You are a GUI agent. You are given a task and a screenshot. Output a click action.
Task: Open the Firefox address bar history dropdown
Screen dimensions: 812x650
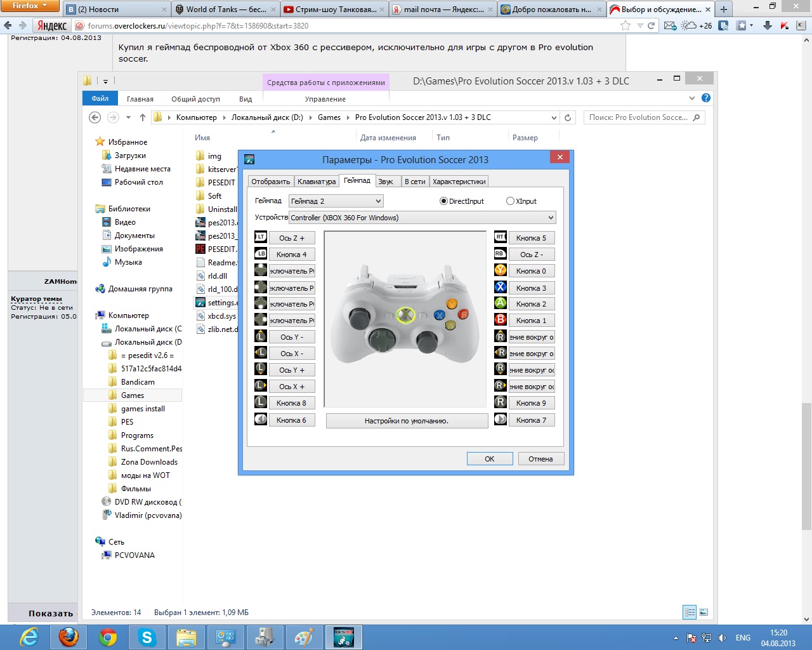(x=641, y=26)
